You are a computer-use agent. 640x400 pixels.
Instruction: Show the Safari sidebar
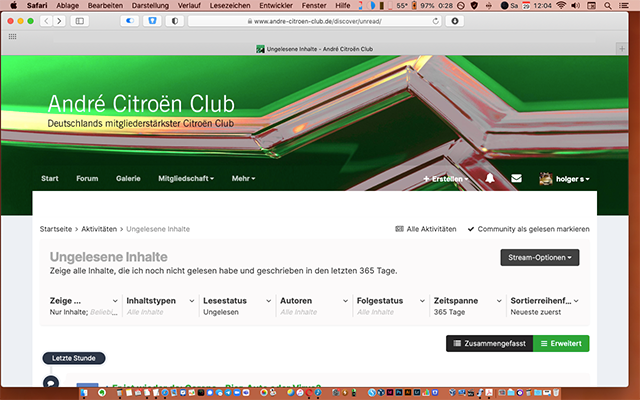pyautogui.click(x=80, y=21)
